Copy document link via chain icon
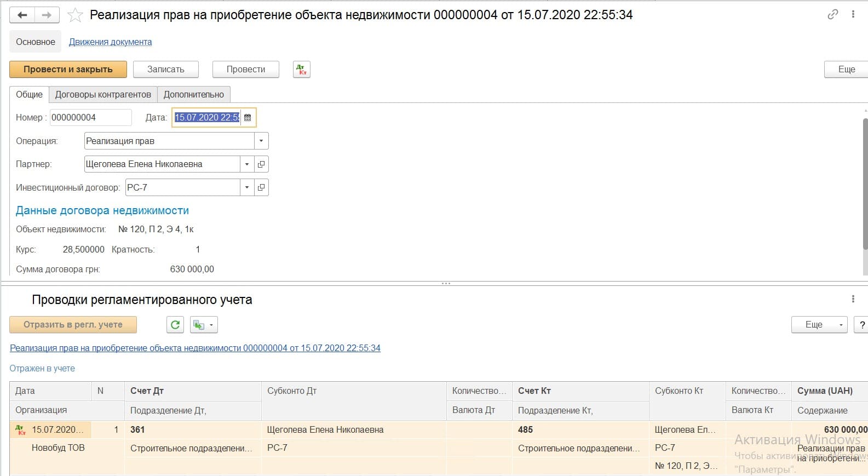This screenshot has height=476, width=868. click(x=832, y=15)
